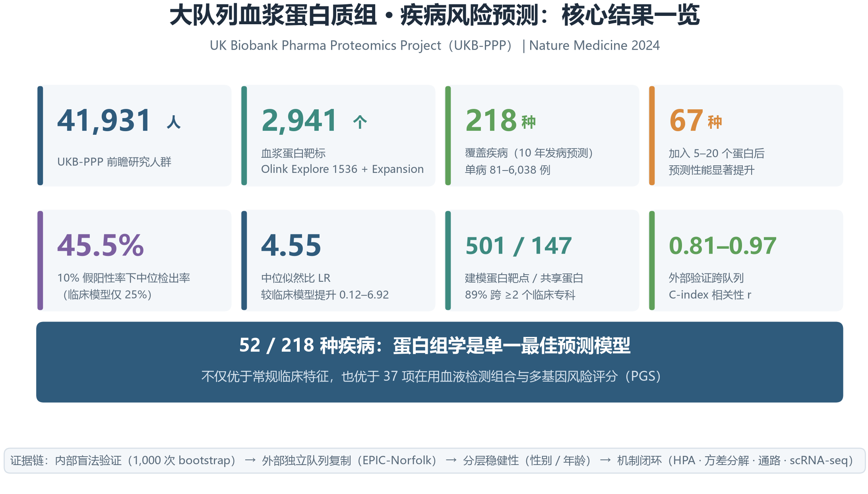Click the 218 种 disease count
868x494 pixels.
(x=501, y=120)
